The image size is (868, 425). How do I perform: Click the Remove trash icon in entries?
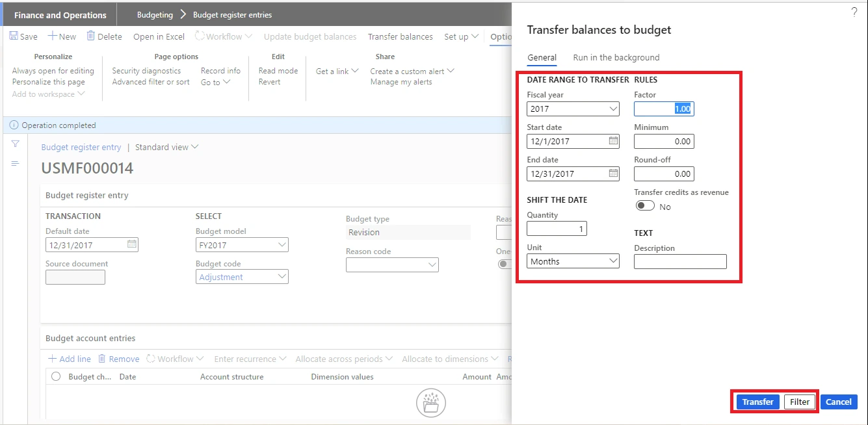pyautogui.click(x=102, y=359)
